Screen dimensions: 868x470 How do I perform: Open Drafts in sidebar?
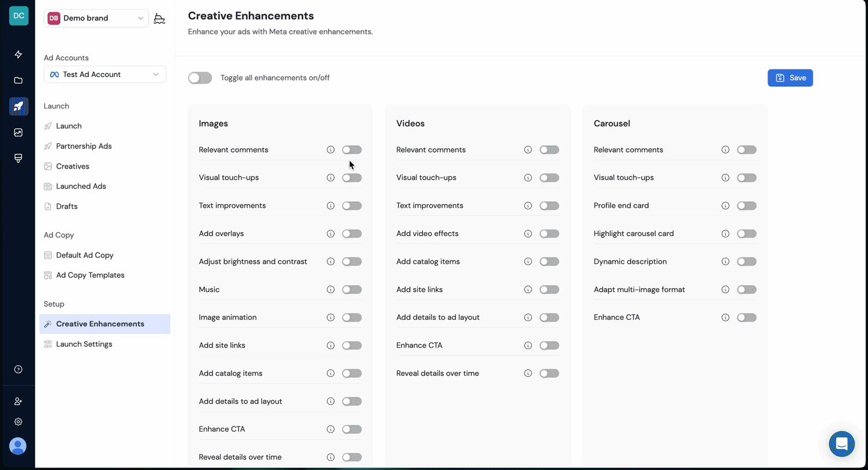coord(66,206)
